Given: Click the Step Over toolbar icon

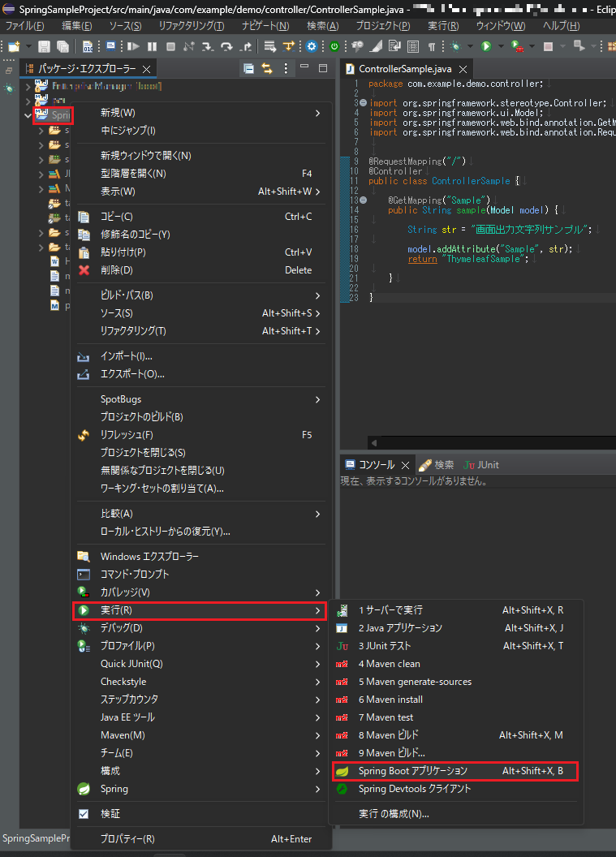Looking at the screenshot, I should click(x=226, y=46).
